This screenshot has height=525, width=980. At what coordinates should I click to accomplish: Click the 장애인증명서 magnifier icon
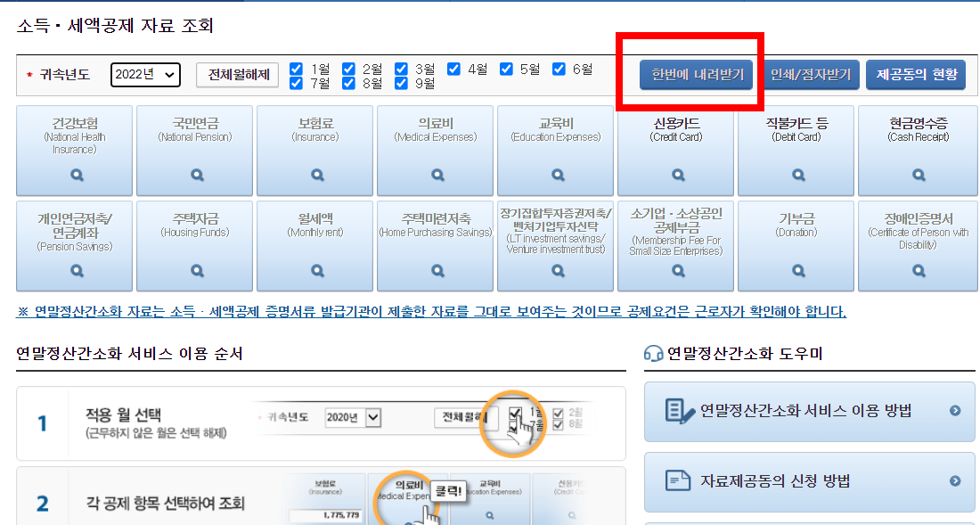click(x=919, y=271)
